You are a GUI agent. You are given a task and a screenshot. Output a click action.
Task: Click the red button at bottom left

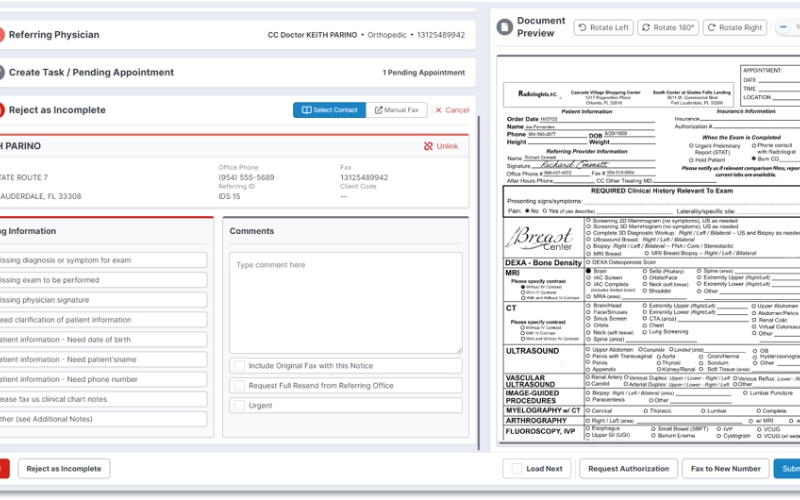[4, 468]
